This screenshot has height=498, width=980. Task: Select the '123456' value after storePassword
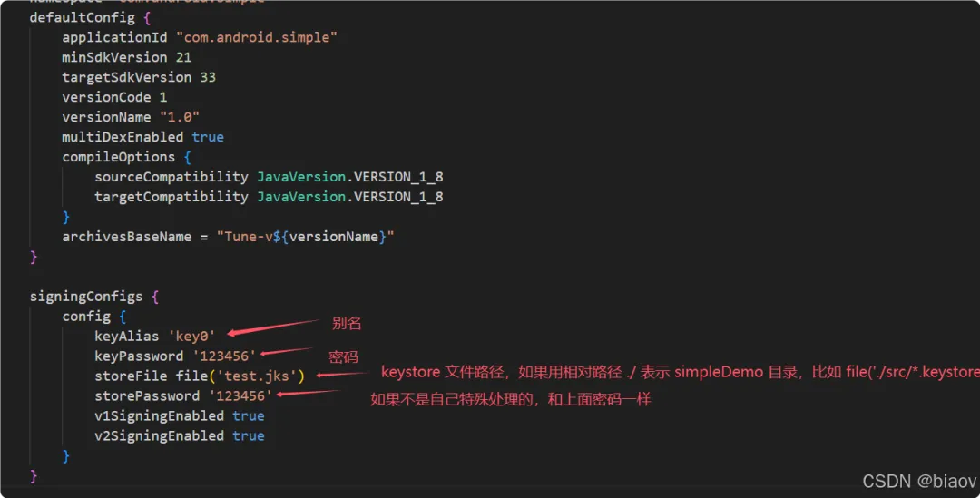tap(240, 396)
